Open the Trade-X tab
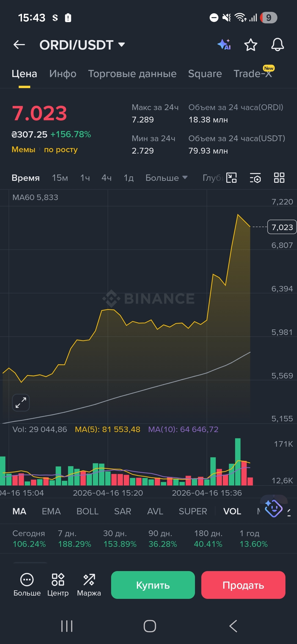The height and width of the screenshot is (644, 297). pyautogui.click(x=253, y=74)
